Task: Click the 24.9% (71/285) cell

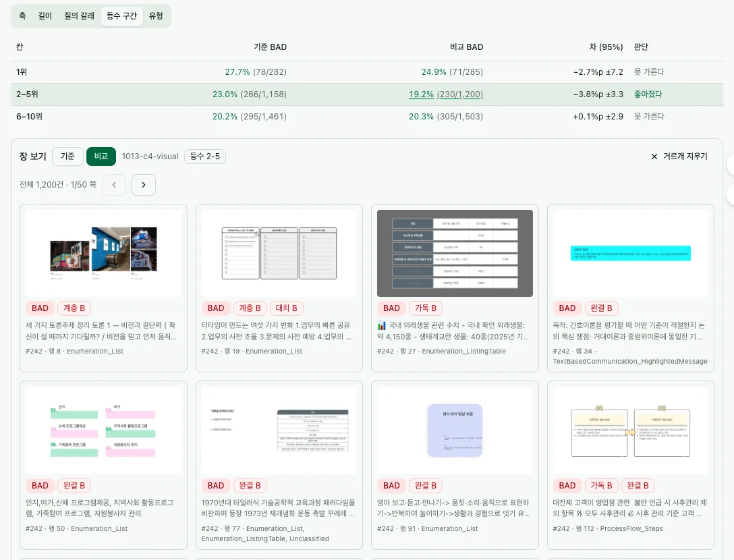Action: click(x=452, y=72)
